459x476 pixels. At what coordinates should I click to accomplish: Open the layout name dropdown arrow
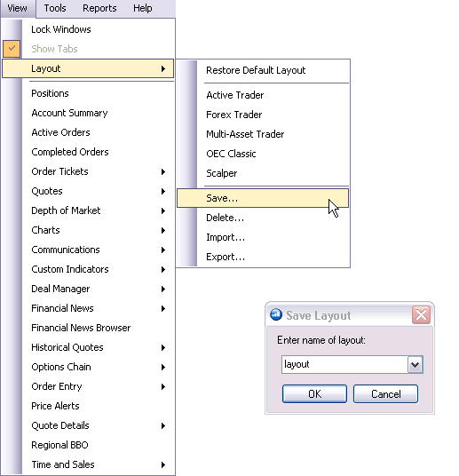(x=415, y=365)
